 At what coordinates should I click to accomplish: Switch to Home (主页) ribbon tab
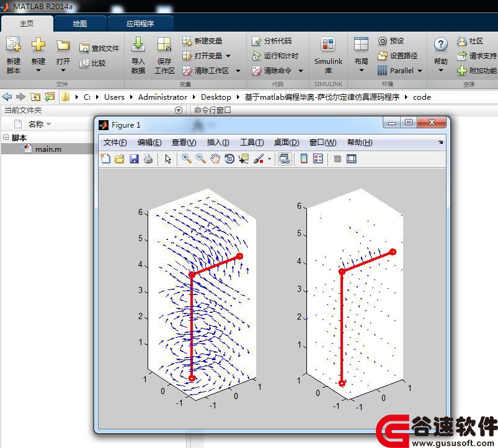click(x=27, y=24)
